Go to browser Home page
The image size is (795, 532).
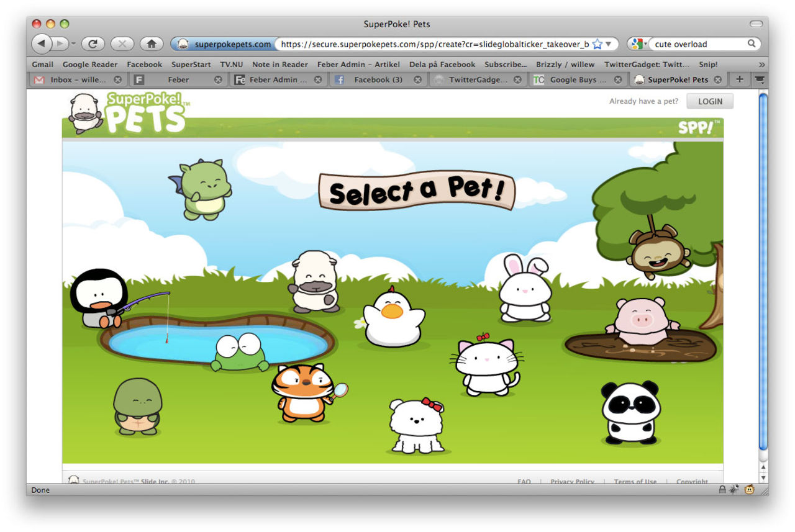(151, 44)
